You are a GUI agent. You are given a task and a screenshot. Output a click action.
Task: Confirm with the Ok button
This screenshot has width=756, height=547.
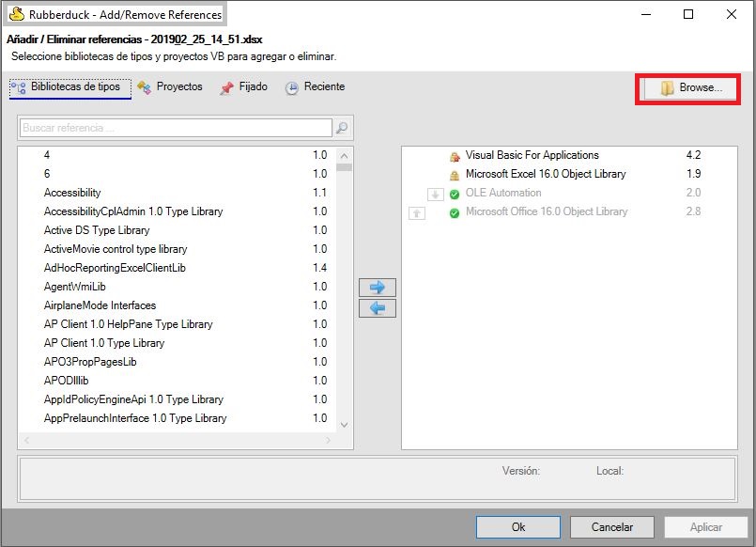pos(518,527)
